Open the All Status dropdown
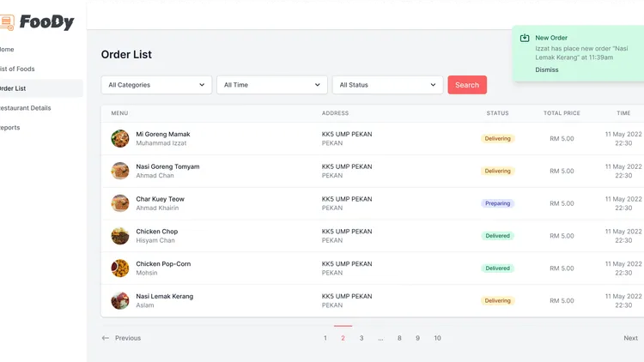 tap(387, 85)
